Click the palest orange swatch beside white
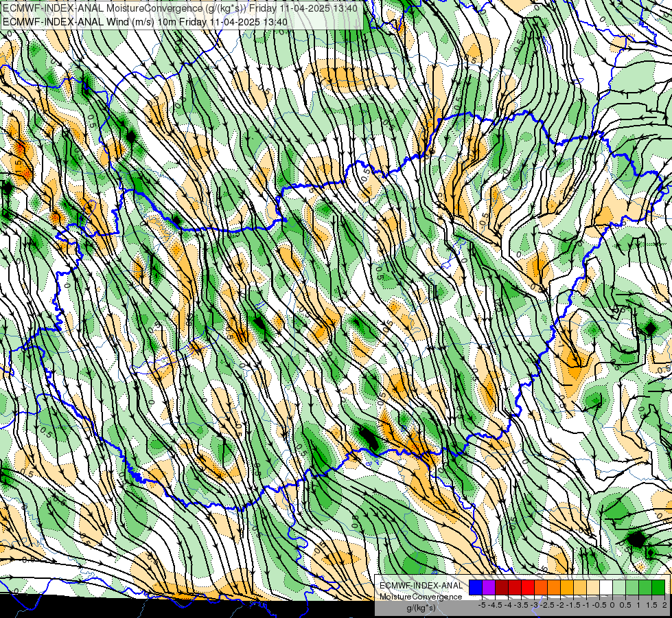The image size is (672, 618). point(593,587)
